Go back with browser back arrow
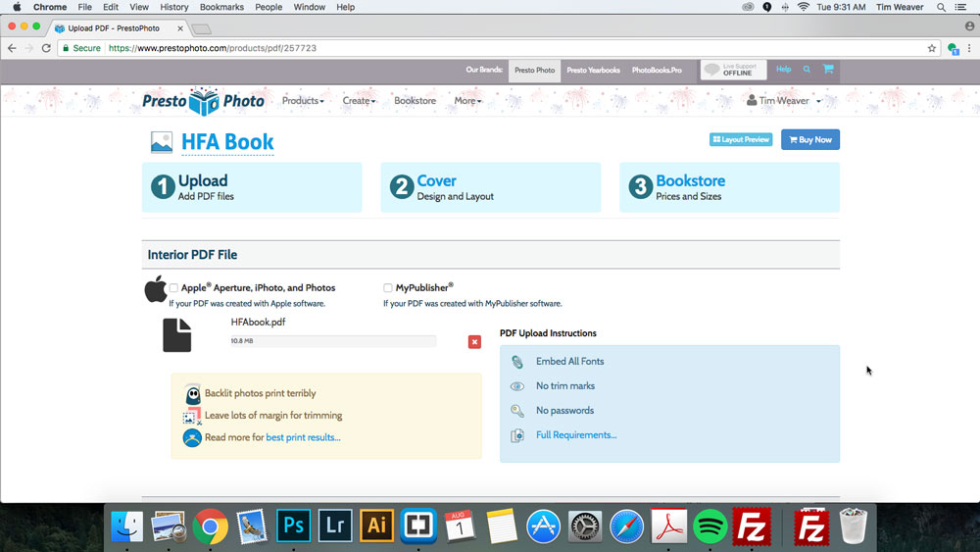The width and height of the screenshot is (980, 552). click(12, 48)
